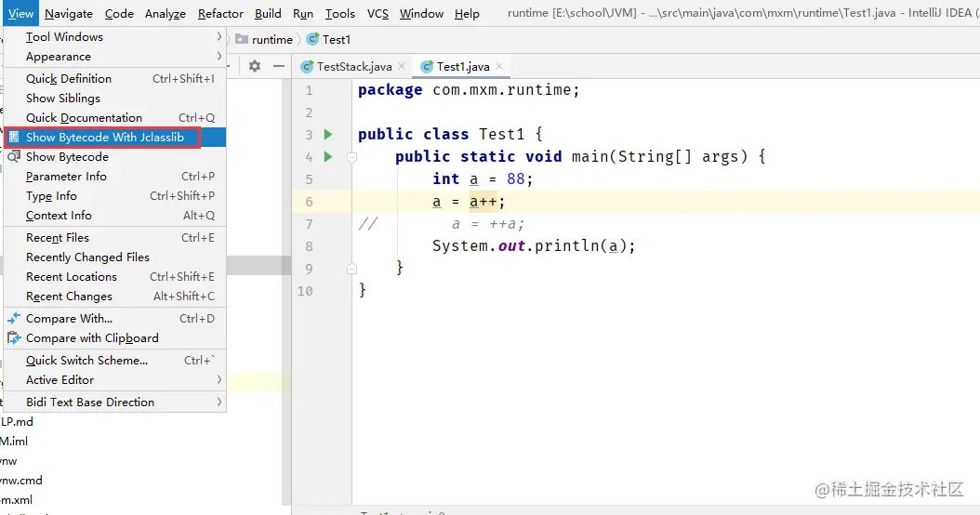
Task: Switch to the Test1.java tab
Action: 462,66
